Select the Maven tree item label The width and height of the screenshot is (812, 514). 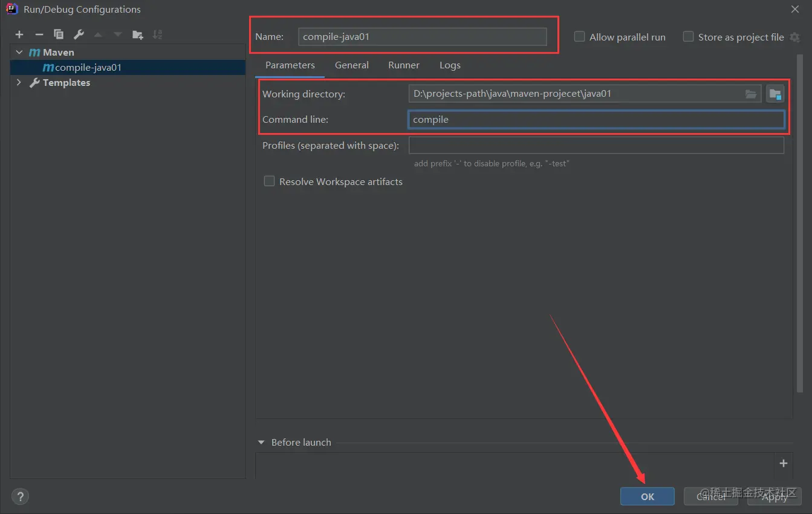pos(59,53)
